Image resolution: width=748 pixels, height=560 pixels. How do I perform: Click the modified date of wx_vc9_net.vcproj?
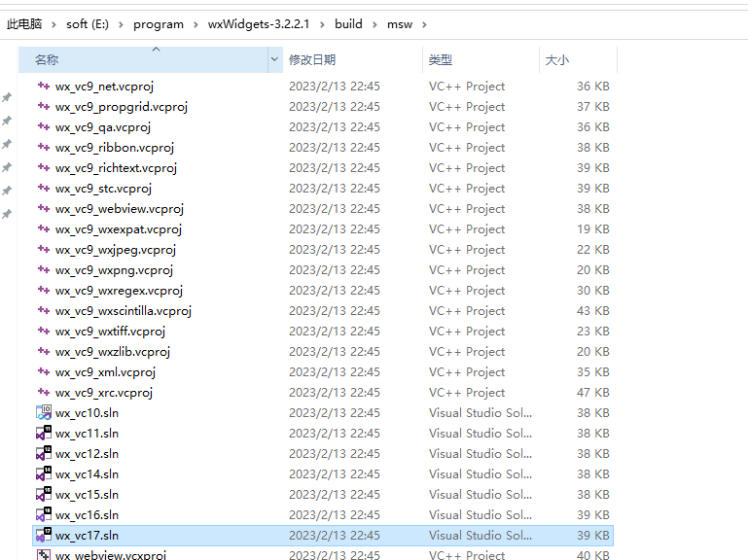pyautogui.click(x=335, y=86)
